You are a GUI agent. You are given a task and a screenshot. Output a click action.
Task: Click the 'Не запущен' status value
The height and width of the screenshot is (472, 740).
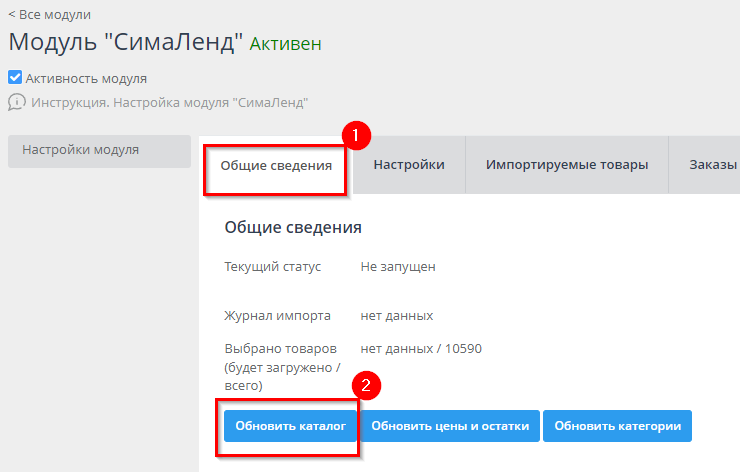pyautogui.click(x=398, y=266)
